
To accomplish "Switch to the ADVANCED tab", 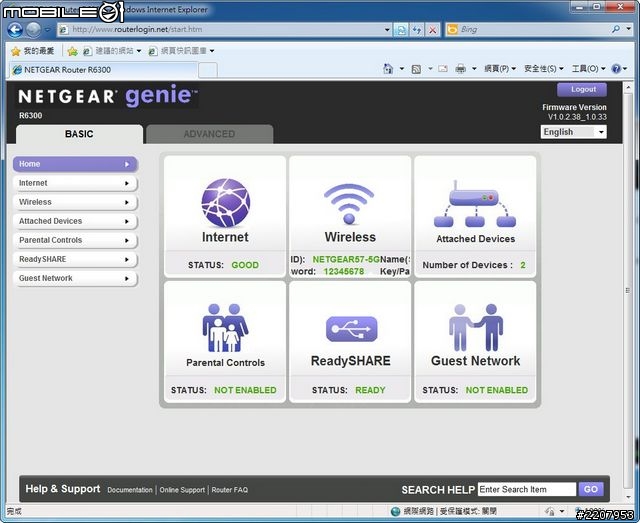I will coord(209,134).
